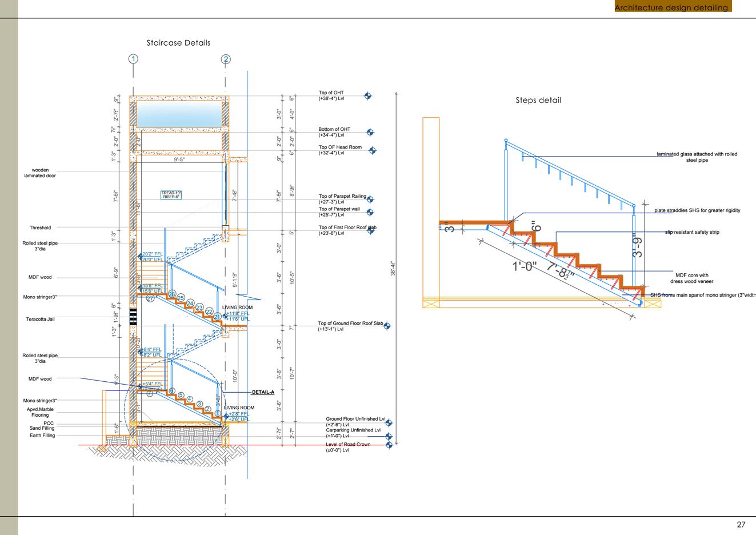Screen dimensions: 756x535
Task: Click the 'Steps detail' title
Action: tap(538, 100)
